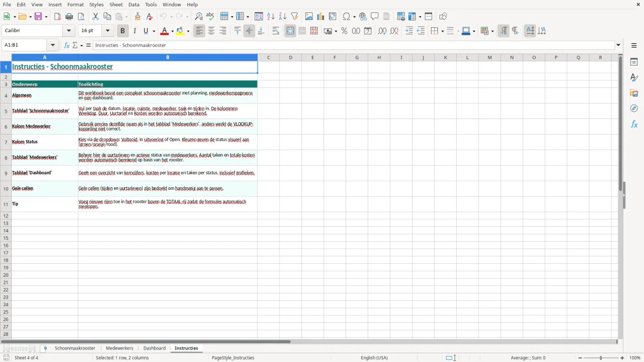644x362 pixels.
Task: Toggle Align Right
Action: [223, 31]
